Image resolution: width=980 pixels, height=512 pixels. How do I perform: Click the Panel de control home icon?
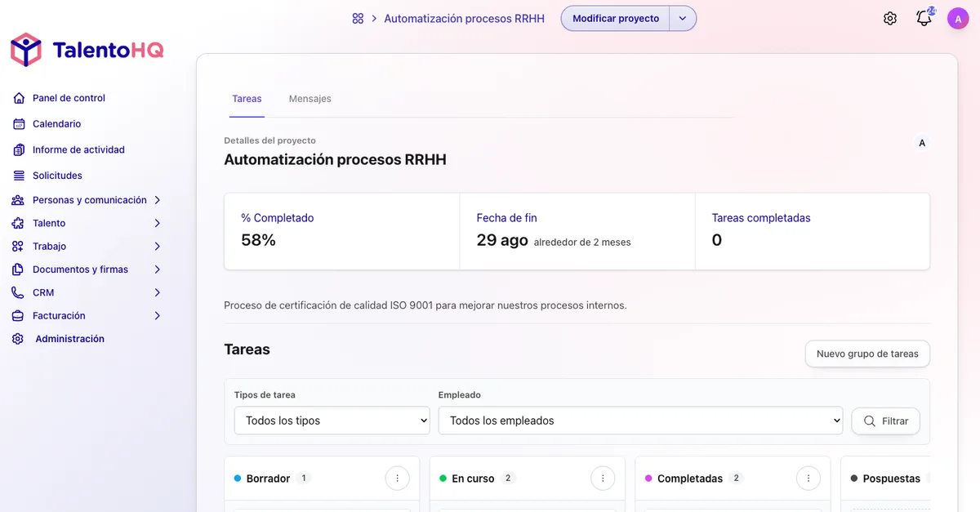19,98
